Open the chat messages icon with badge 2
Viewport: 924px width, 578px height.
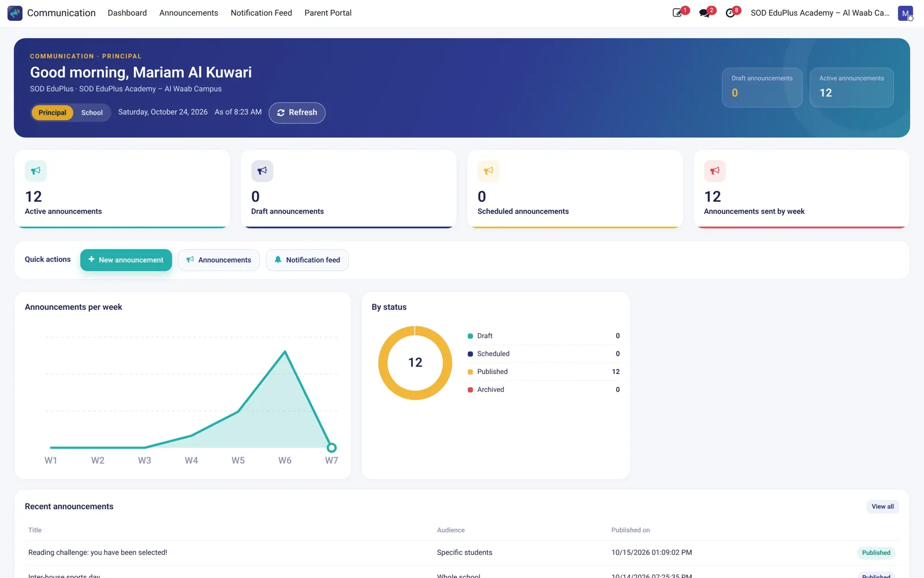(705, 13)
